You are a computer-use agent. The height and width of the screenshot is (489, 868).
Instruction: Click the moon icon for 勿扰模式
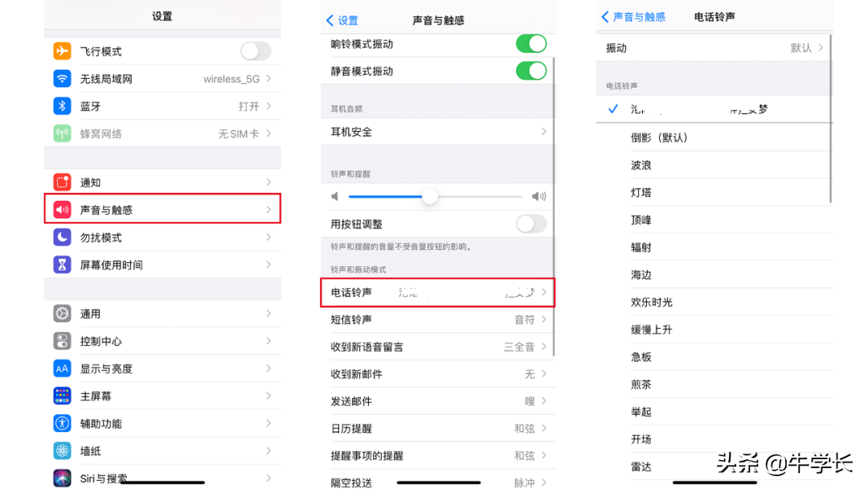[61, 237]
